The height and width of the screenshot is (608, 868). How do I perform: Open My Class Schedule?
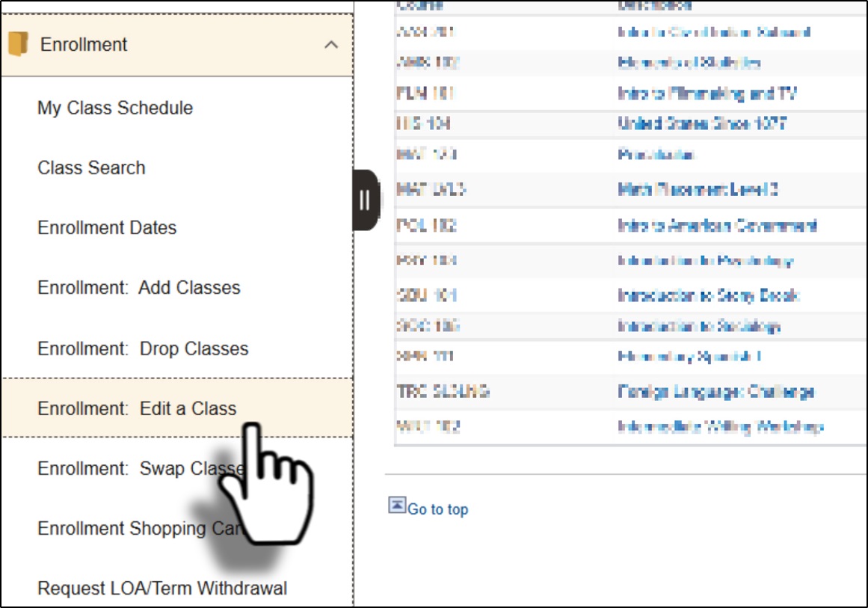click(115, 108)
